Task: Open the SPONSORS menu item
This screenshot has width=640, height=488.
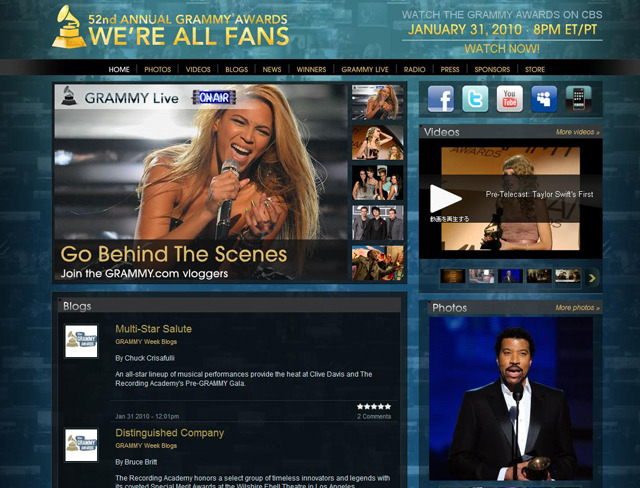Action: [492, 69]
